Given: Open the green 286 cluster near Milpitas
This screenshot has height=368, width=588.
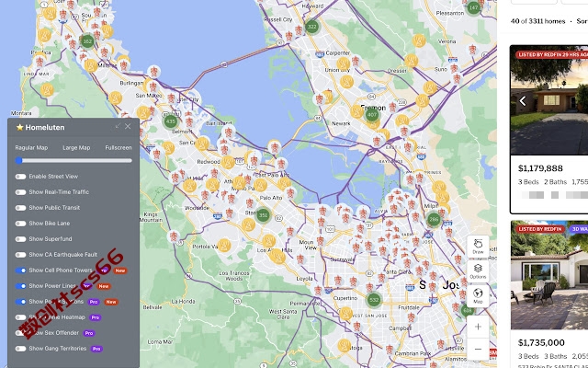Looking at the screenshot, I should (x=434, y=220).
